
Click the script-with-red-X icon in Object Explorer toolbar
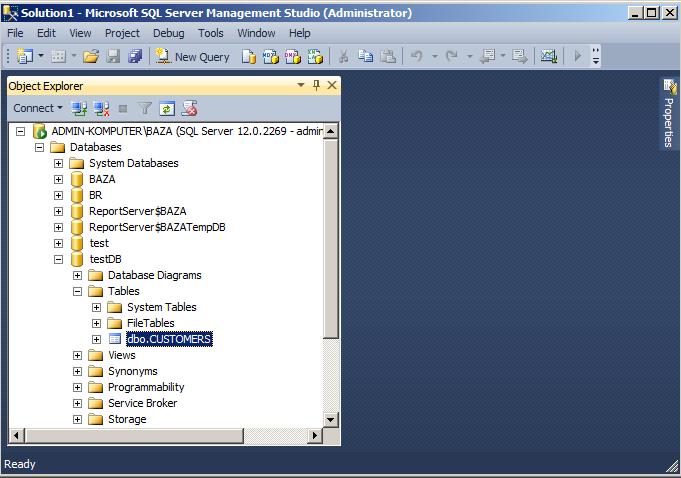tap(189, 109)
